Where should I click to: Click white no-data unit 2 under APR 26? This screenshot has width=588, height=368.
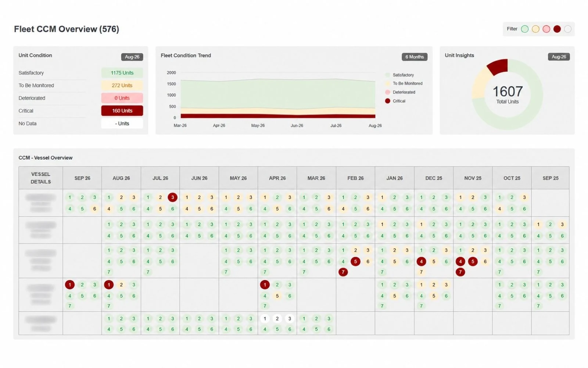277,319
